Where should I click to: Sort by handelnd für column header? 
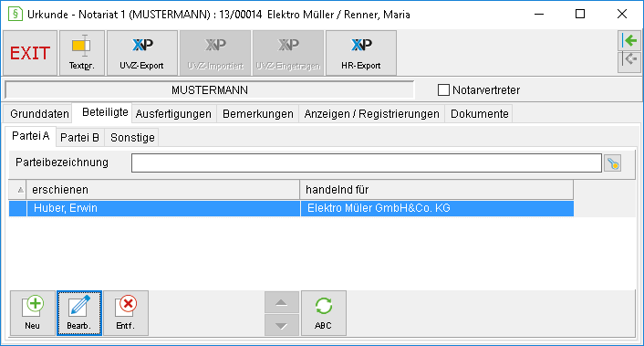coord(437,190)
